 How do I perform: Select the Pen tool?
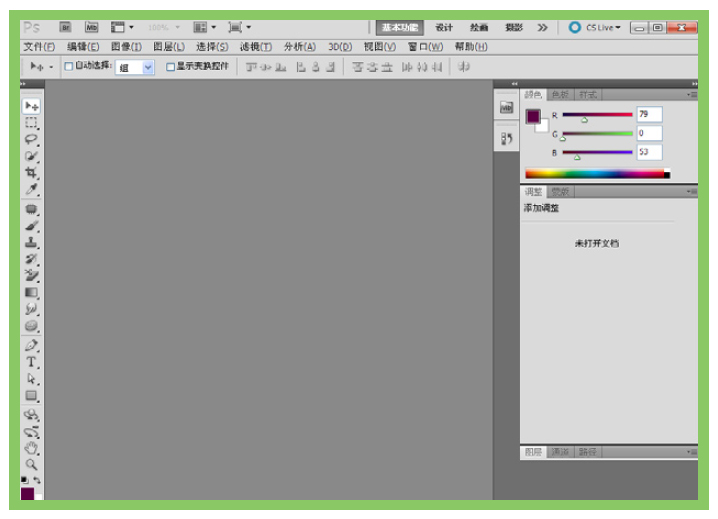pyautogui.click(x=31, y=345)
